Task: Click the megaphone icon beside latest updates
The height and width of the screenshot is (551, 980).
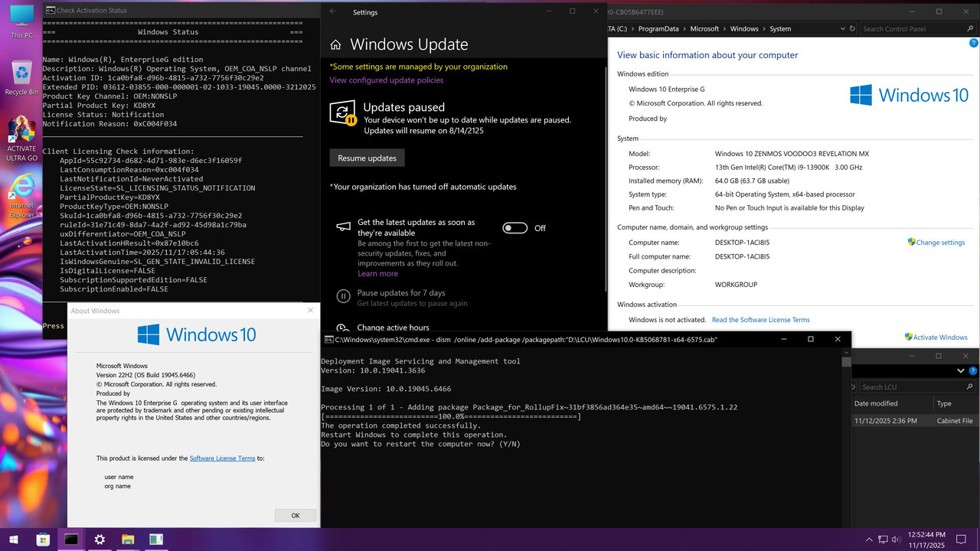Action: coord(344,227)
